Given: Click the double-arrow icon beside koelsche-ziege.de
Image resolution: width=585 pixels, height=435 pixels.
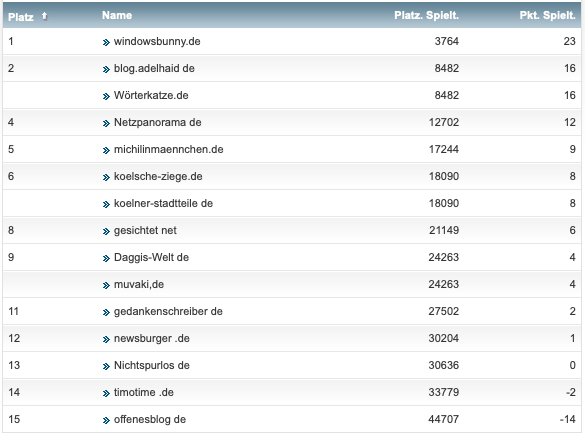Looking at the screenshot, I should [106, 178].
